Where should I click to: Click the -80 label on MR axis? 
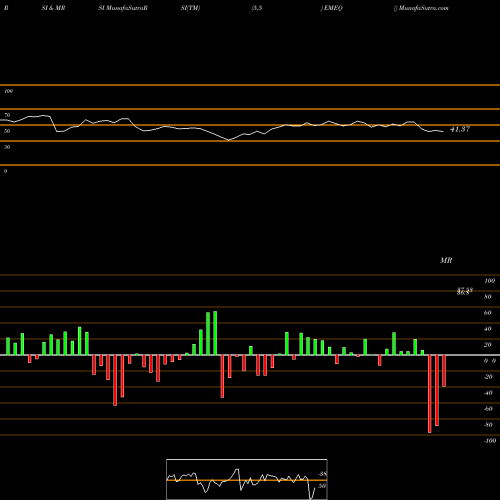coord(488,425)
